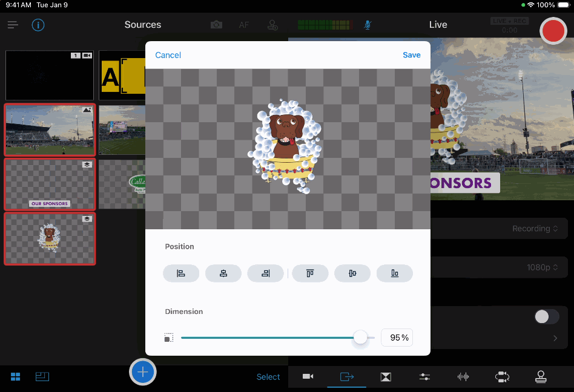Click the battery indicator in status bar
The height and width of the screenshot is (392, 574).
tap(564, 5)
